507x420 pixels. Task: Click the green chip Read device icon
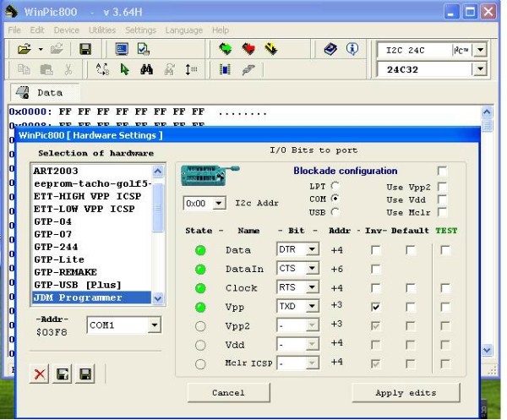[226, 49]
